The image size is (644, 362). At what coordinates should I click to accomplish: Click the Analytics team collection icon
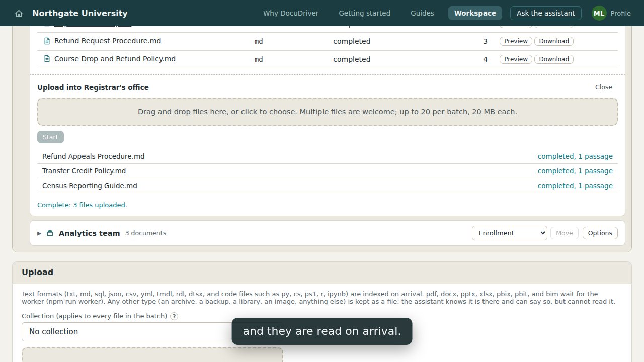coord(50,233)
